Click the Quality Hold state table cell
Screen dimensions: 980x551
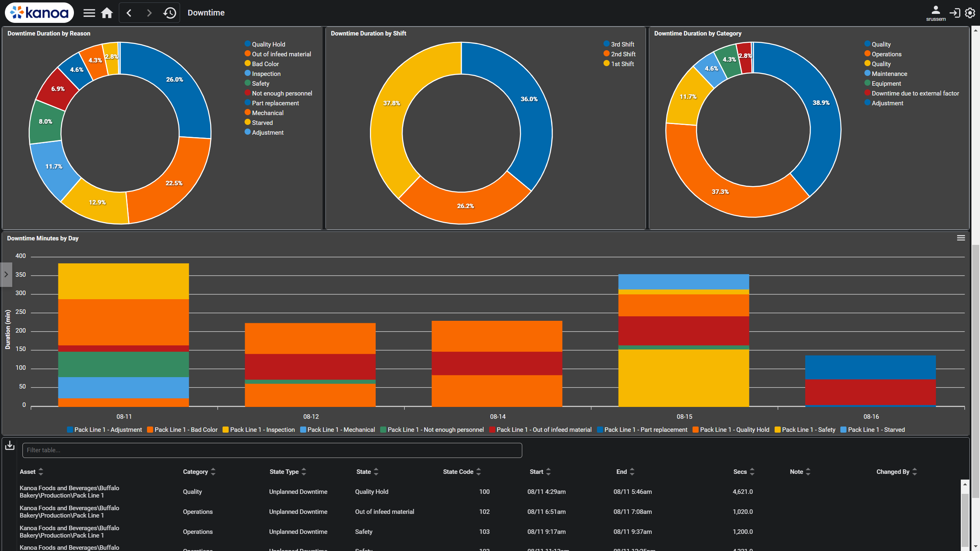point(372,492)
